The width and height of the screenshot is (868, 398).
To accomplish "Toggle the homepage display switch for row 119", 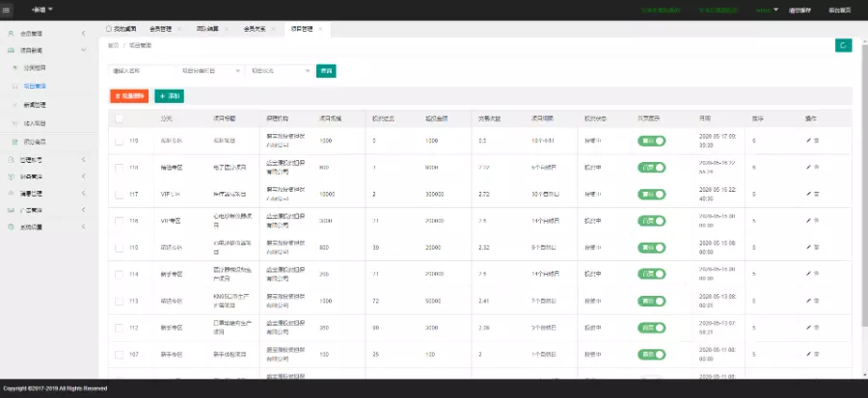I will 651,141.
